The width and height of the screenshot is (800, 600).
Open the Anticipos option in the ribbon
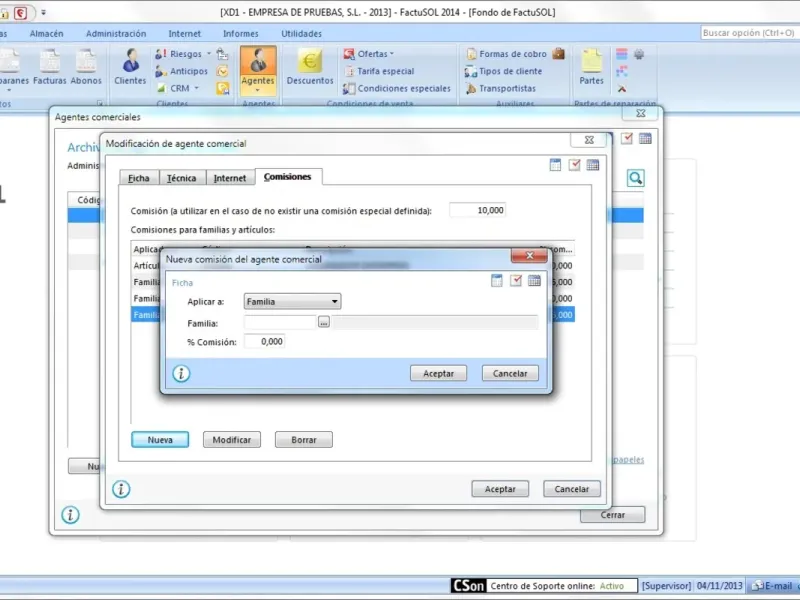click(x=182, y=71)
